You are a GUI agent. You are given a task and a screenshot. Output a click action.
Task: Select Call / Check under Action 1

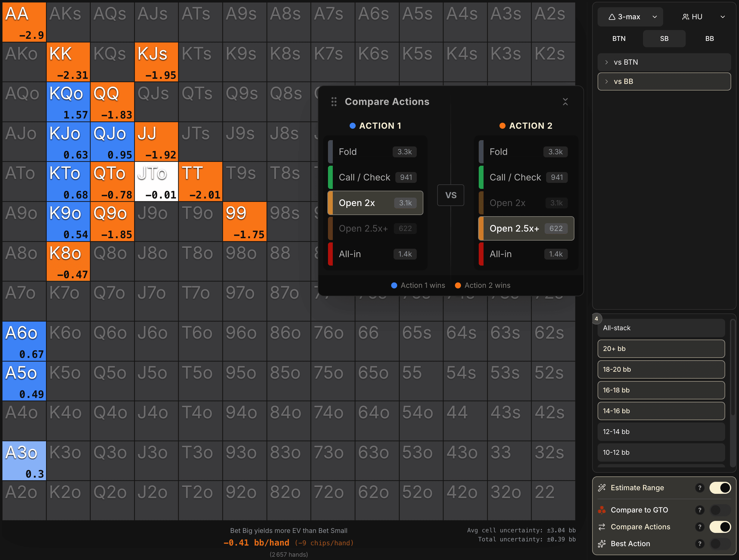(x=375, y=177)
